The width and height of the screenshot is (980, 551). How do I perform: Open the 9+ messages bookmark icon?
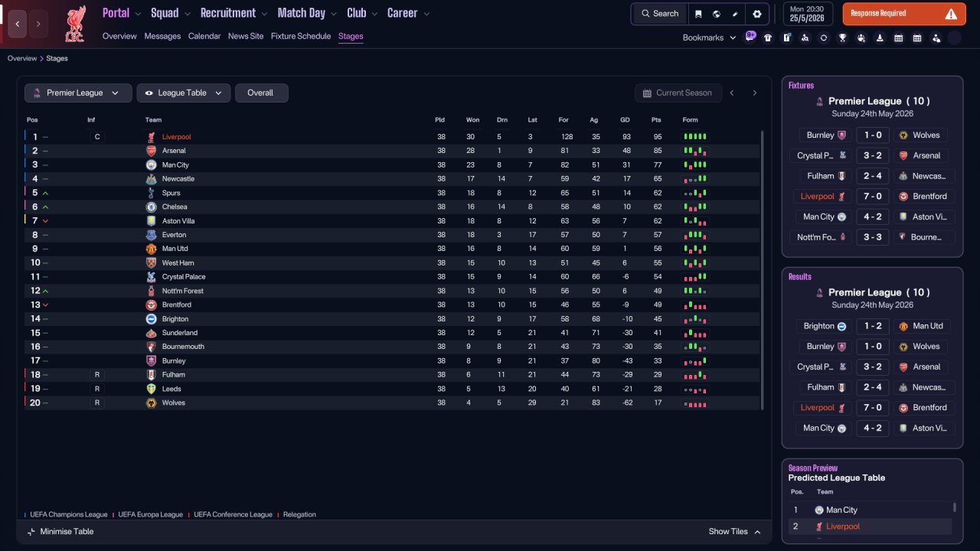pos(750,37)
